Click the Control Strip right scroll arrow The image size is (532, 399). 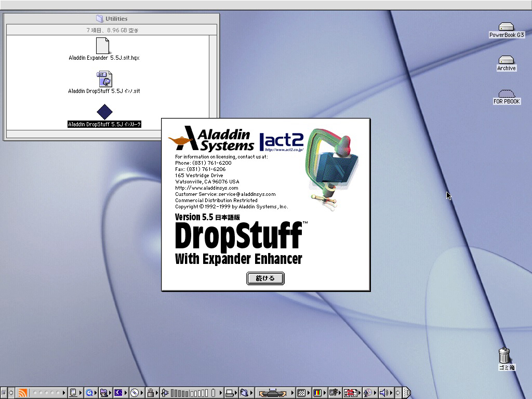[x=398, y=393]
